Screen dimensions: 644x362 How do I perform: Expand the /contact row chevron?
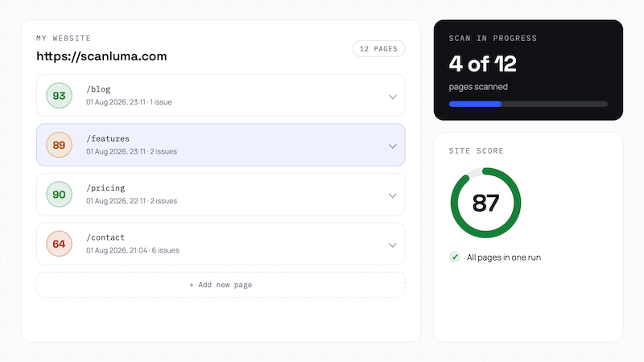click(x=393, y=245)
